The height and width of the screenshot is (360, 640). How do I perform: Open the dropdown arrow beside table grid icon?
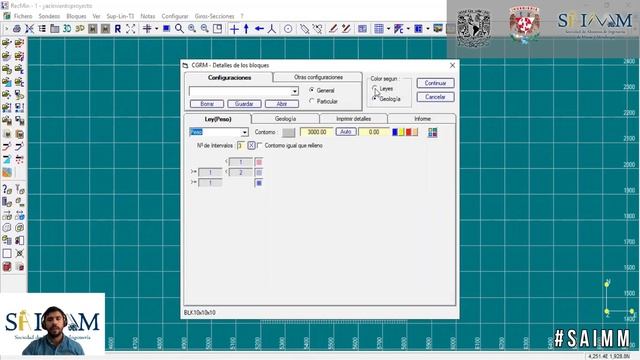(388, 29)
